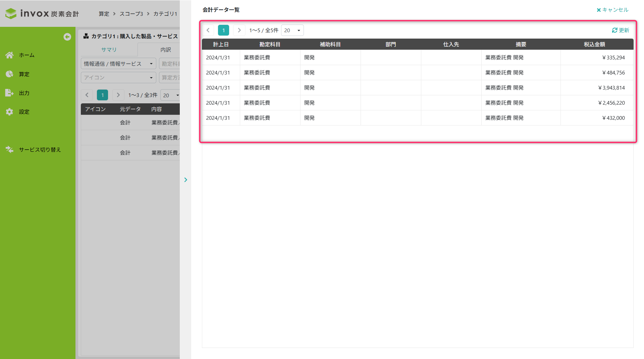Open 算定 in the sidebar menu
644x359 pixels.
[x=24, y=74]
